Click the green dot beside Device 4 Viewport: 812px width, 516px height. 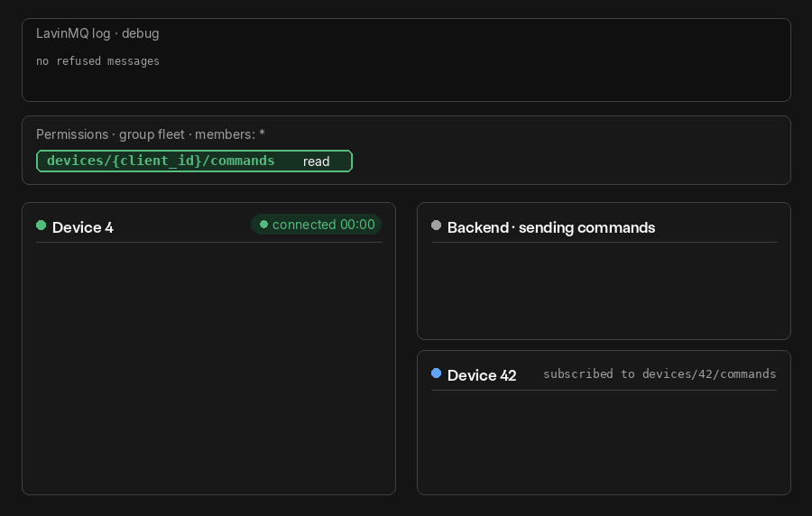click(x=41, y=226)
